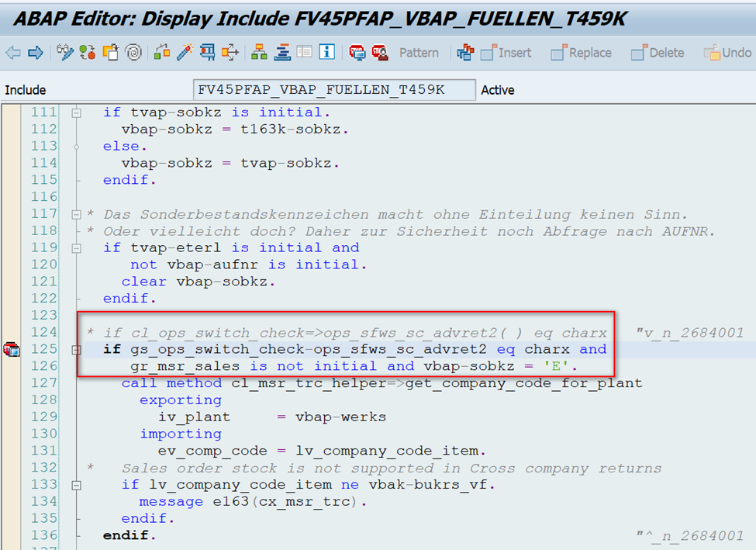Set external breakpoint stop icon
Image resolution: width=756 pixels, height=550 pixels.
point(380,52)
